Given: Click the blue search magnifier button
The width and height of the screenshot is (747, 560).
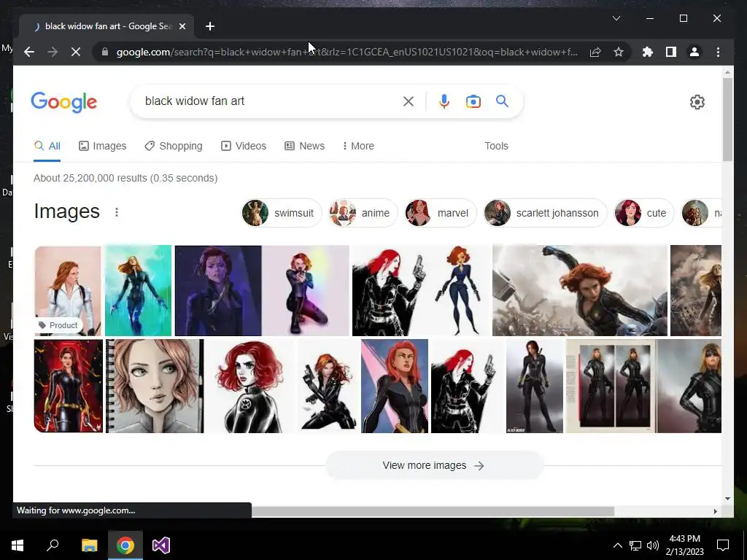Looking at the screenshot, I should coord(502,101).
